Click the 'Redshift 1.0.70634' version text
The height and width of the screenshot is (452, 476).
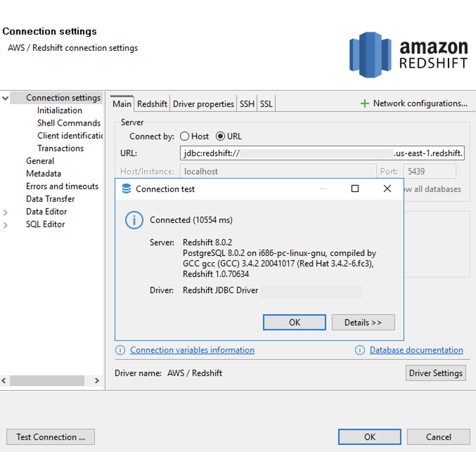coord(216,274)
